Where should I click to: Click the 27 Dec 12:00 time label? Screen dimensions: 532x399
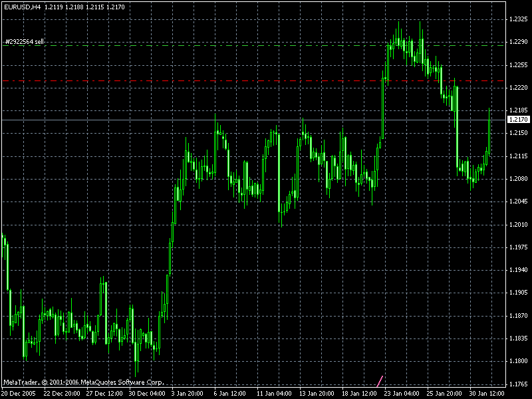(x=104, y=394)
